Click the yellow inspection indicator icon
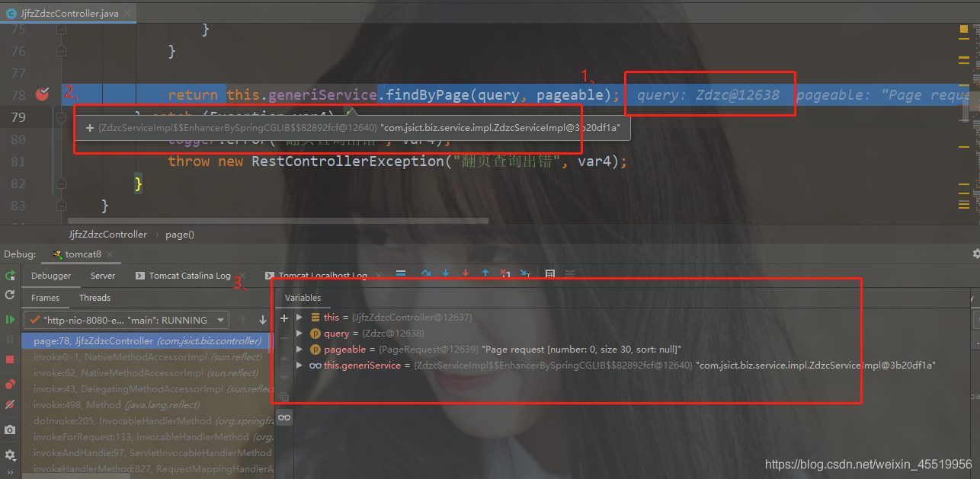Viewport: 980px width, 479px height. pos(964,30)
